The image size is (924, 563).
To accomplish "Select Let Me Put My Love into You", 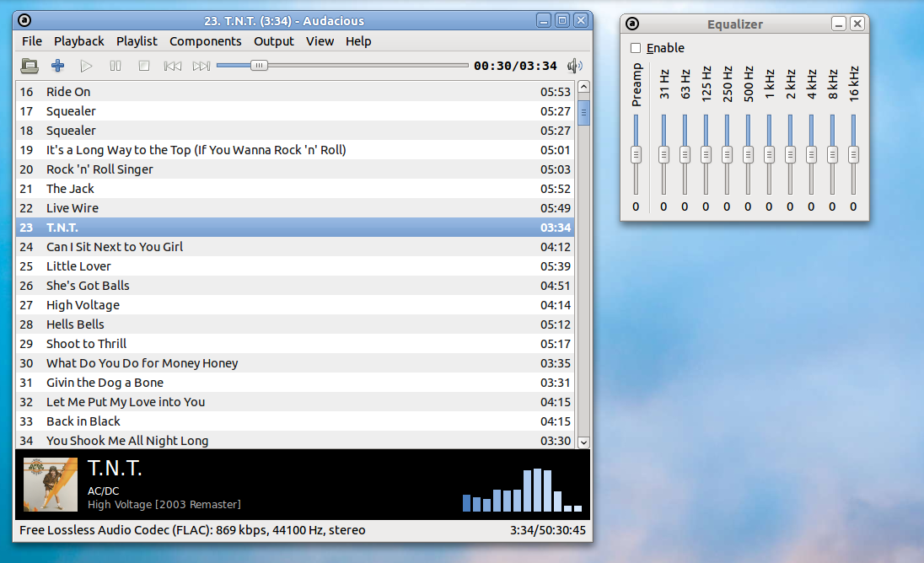I will tap(294, 402).
